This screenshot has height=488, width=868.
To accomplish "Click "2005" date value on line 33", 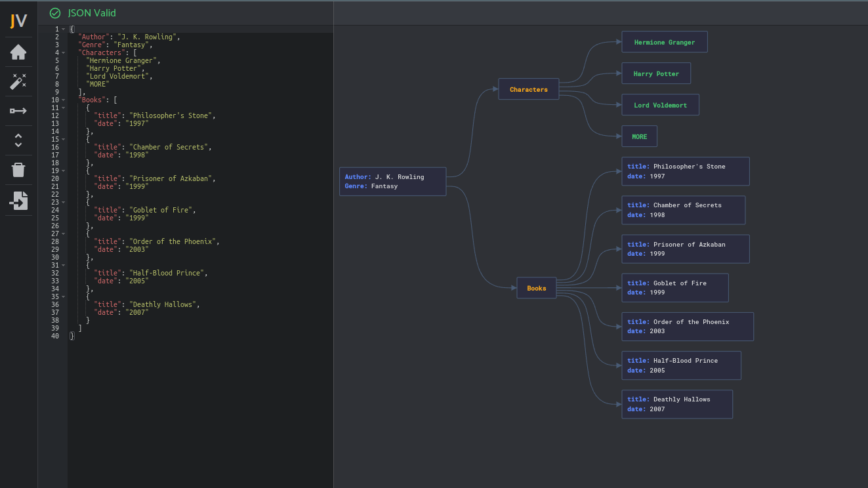I will (137, 281).
